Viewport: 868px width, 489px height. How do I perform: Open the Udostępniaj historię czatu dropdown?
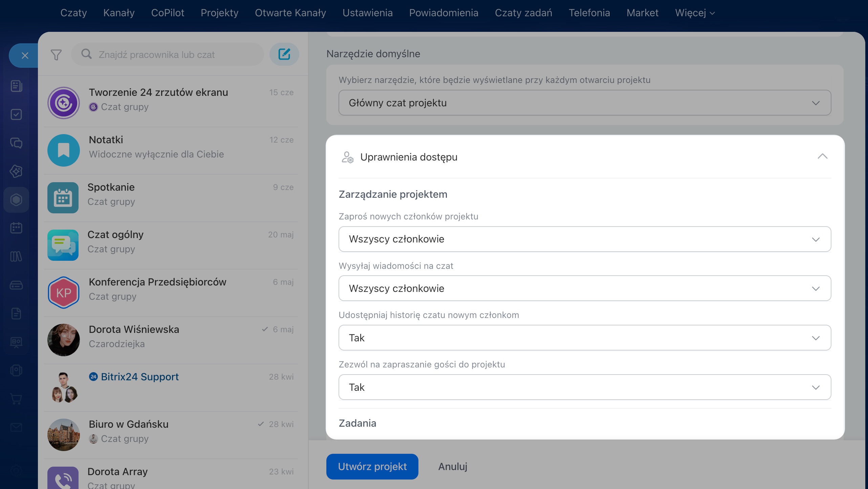(x=585, y=338)
